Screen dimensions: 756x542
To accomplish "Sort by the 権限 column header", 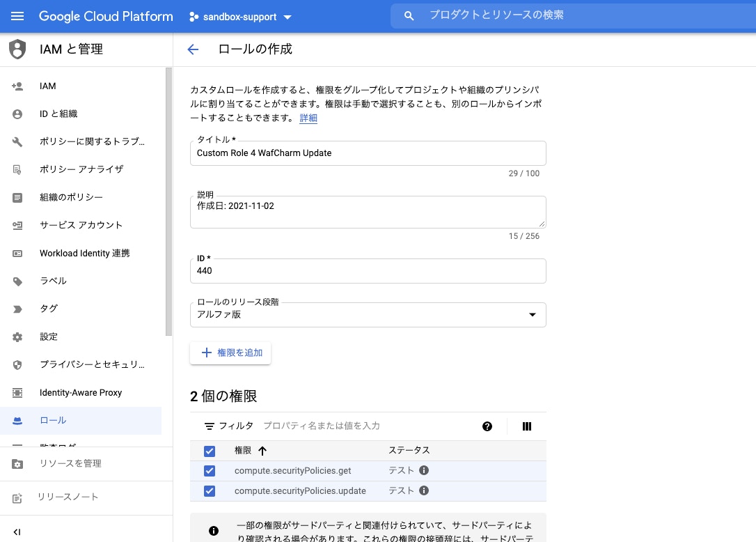I will point(243,451).
